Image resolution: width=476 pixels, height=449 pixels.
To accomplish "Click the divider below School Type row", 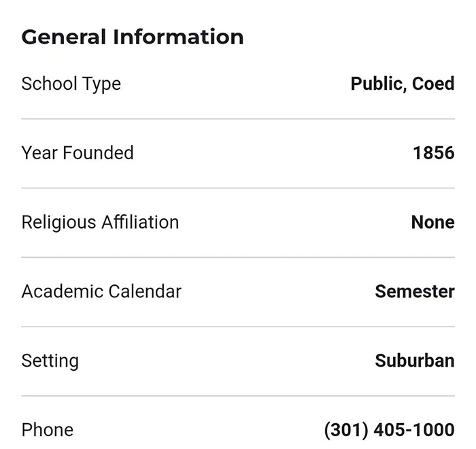I will (x=238, y=119).
